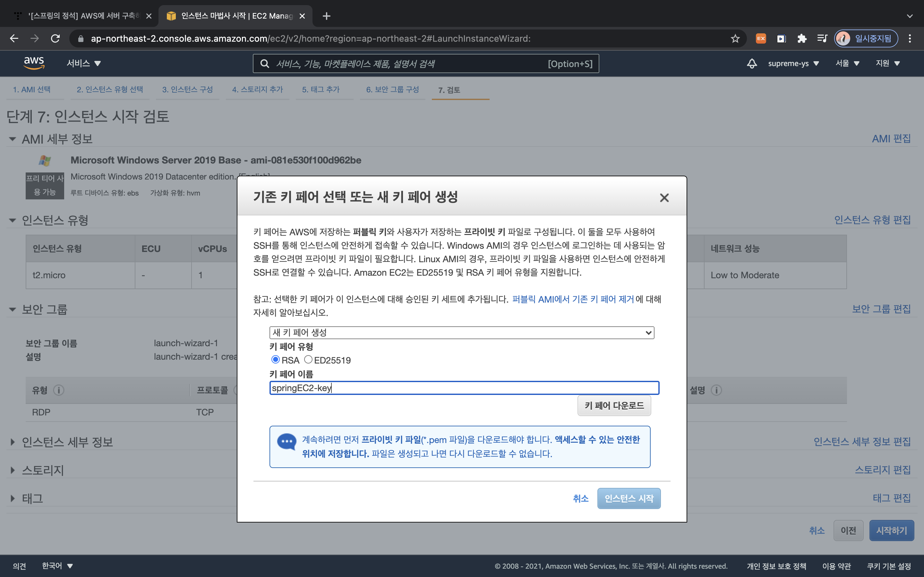The image size is (924, 577).
Task: Click the AWS logo home icon
Action: [x=34, y=63]
